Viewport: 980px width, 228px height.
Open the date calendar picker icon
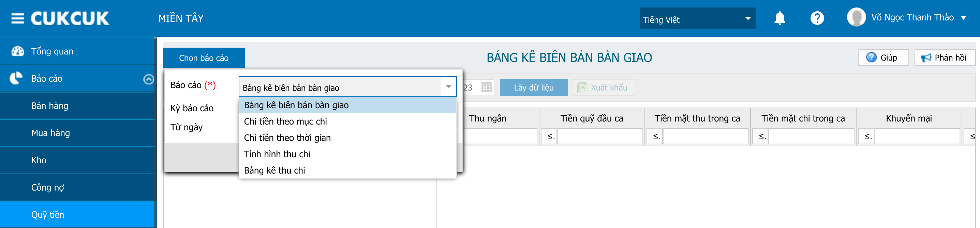pyautogui.click(x=487, y=88)
